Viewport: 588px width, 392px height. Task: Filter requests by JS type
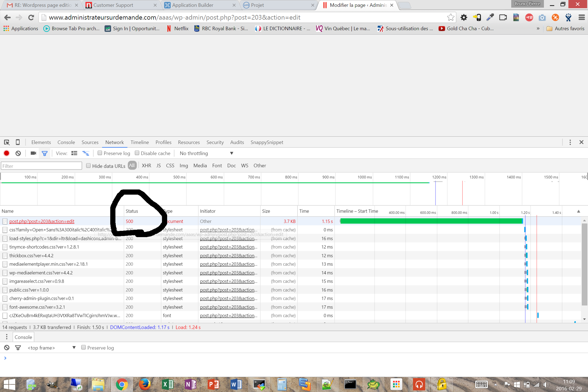[x=159, y=166]
